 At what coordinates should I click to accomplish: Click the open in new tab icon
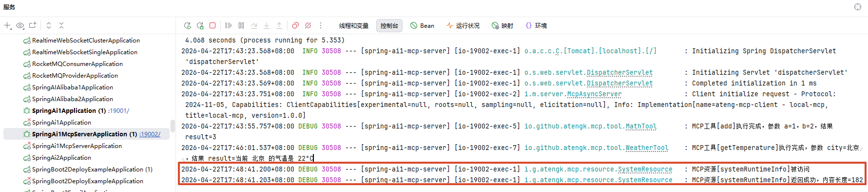tap(33, 25)
